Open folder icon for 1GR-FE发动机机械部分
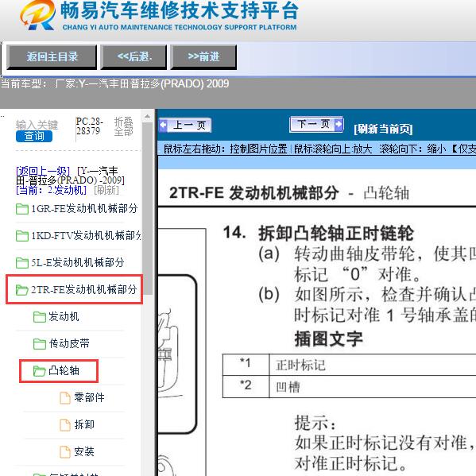The width and height of the screenshot is (476, 476). 22,209
